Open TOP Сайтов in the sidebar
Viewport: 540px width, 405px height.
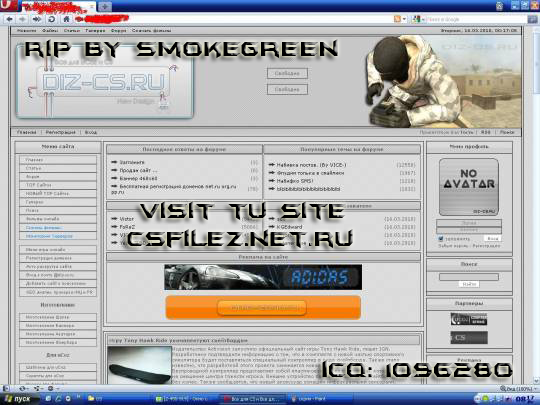[x=58, y=185]
